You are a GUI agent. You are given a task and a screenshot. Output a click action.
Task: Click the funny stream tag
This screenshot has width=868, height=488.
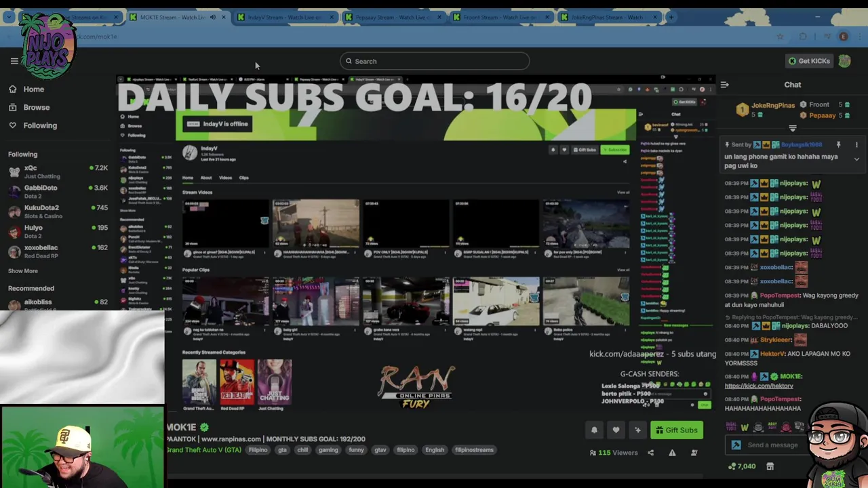pyautogui.click(x=356, y=450)
